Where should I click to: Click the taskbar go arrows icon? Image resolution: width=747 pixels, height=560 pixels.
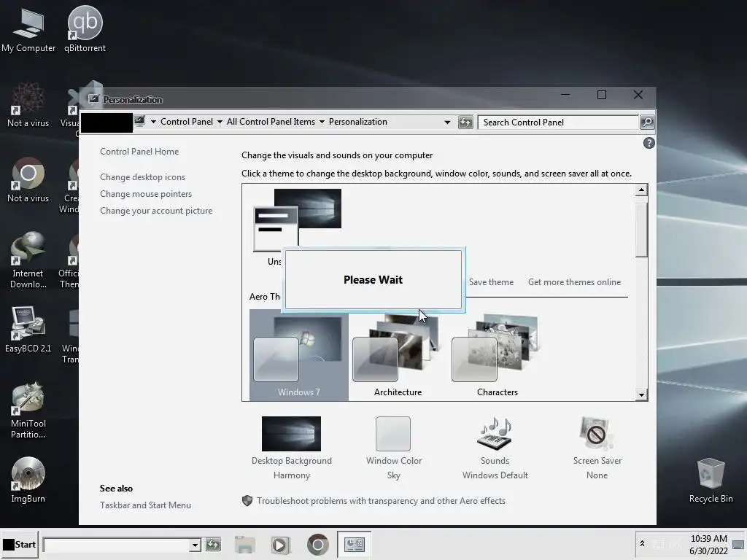(x=214, y=544)
